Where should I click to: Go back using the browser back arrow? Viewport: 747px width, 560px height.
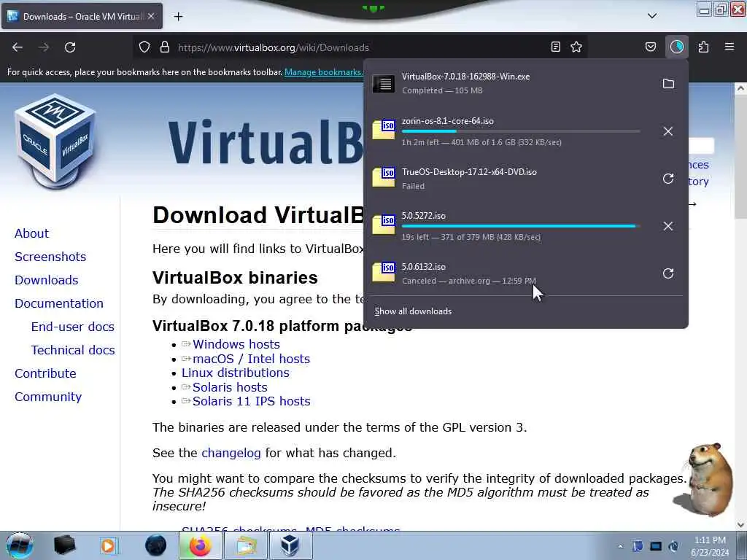click(x=18, y=47)
